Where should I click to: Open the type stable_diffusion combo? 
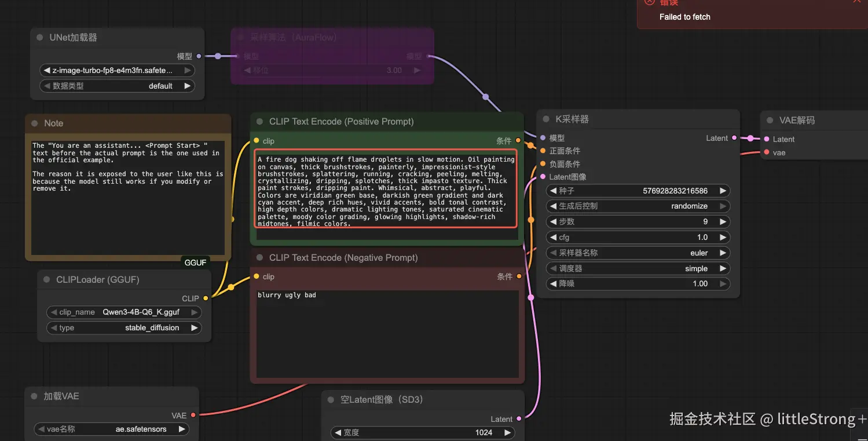(124, 327)
